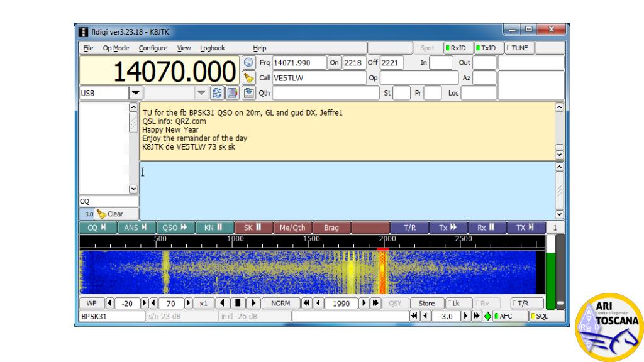The height and width of the screenshot is (362, 644).
Task: Click the fast-forward arrow right of 1990
Action: 375,304
